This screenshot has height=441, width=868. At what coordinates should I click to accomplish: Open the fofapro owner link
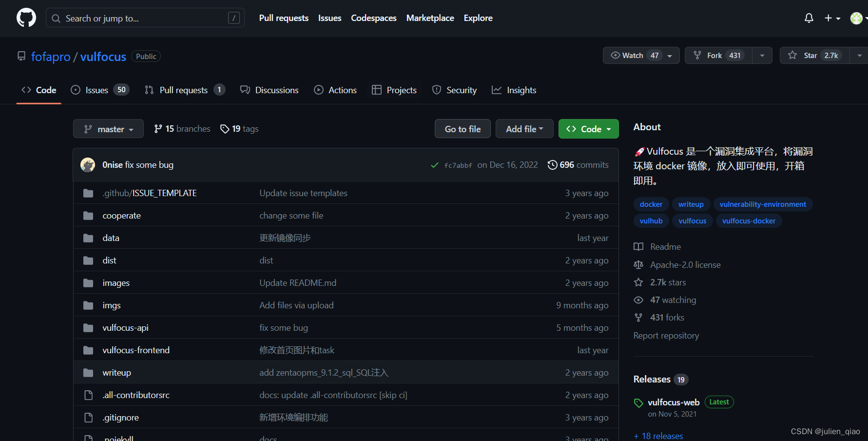[x=51, y=57]
